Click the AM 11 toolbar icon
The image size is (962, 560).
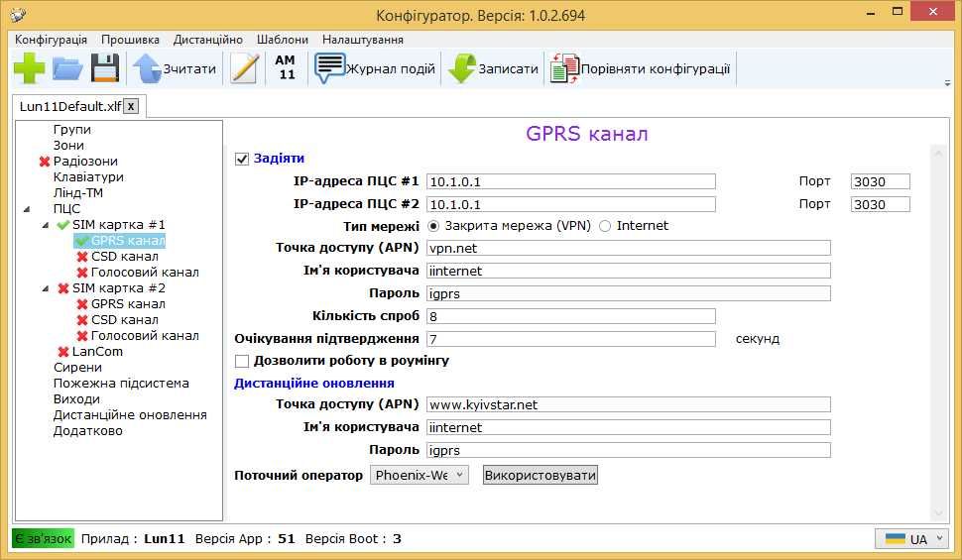point(286,67)
